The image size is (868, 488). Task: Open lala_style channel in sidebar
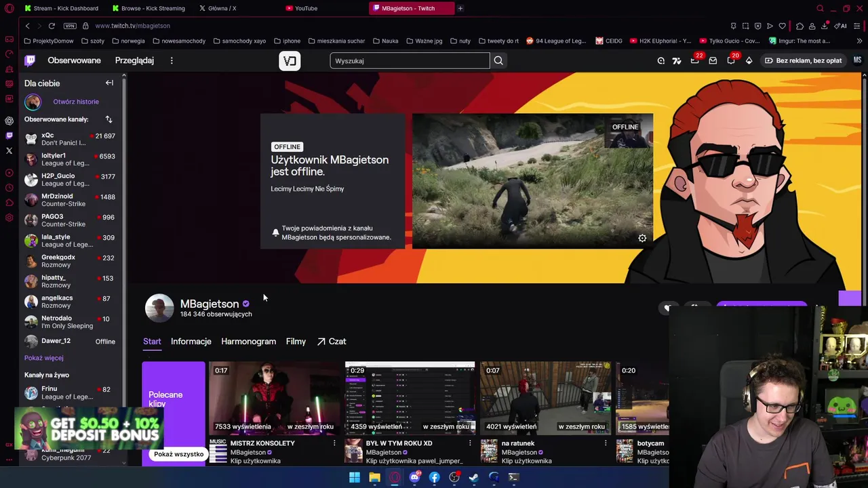70,241
